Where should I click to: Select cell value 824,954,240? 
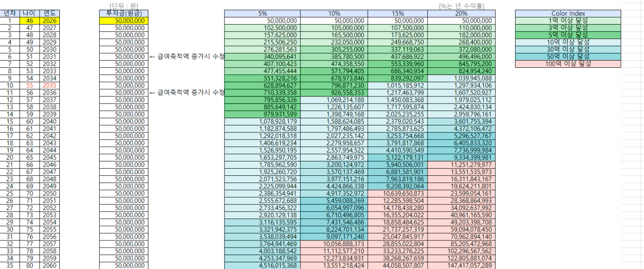tap(461, 70)
